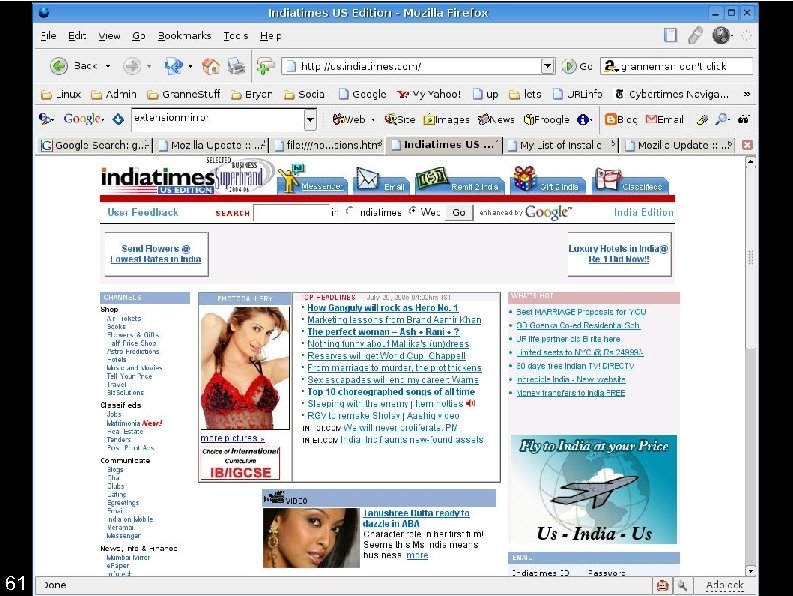The width and height of the screenshot is (793, 596).
Task: Open Gift 2 India header link
Action: [x=559, y=187]
